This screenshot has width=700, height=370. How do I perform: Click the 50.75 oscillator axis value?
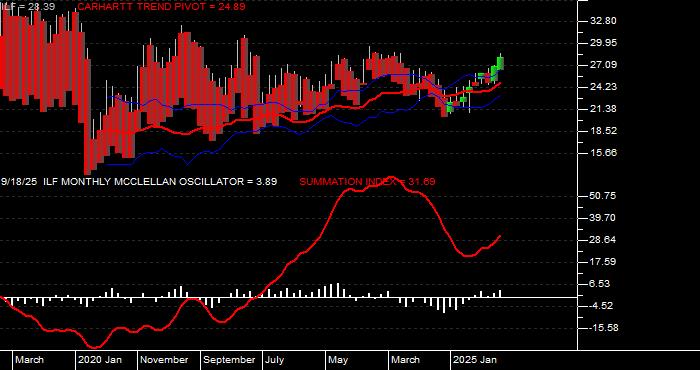click(x=603, y=196)
